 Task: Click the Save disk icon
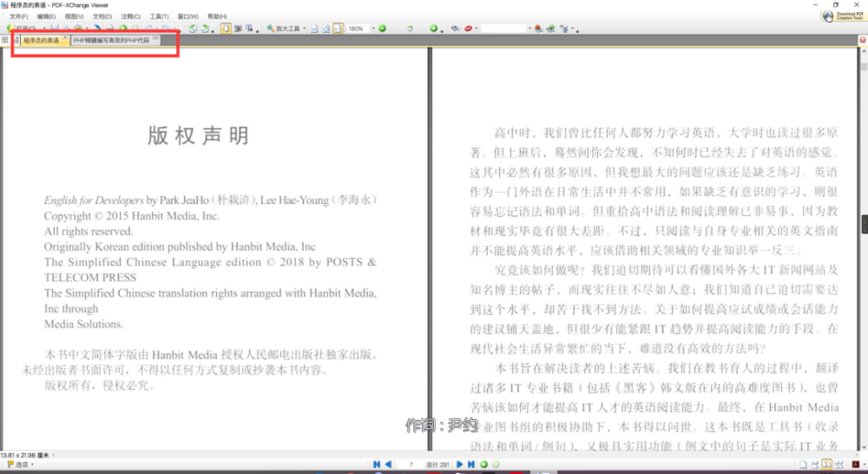point(55,29)
